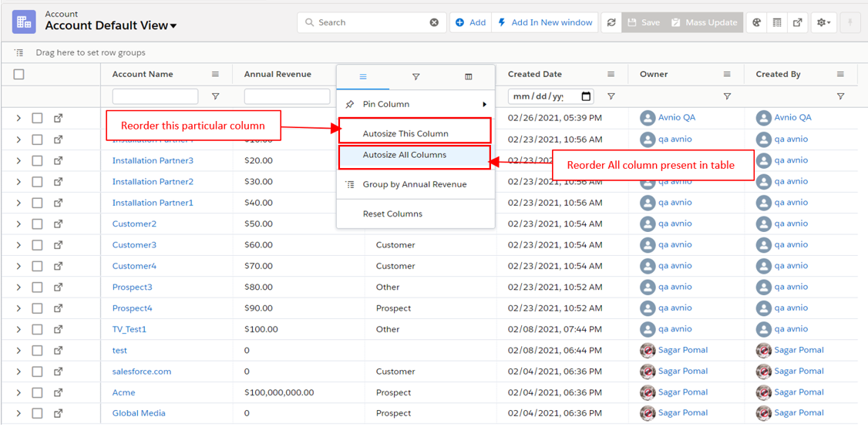Click the refresh icon in the toolbar

tap(611, 23)
